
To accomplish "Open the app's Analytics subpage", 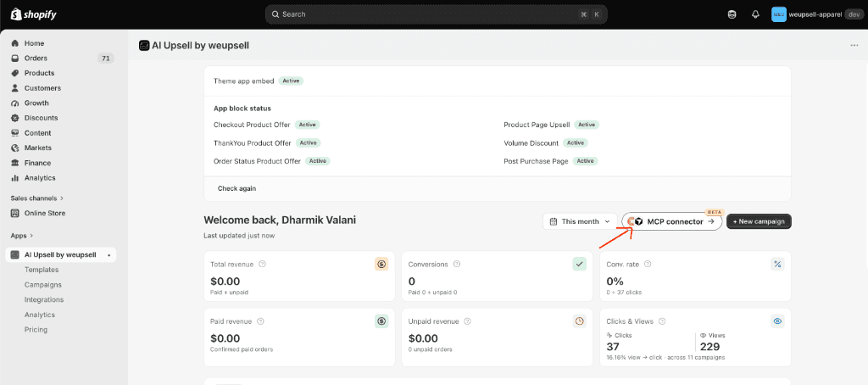I will point(39,315).
